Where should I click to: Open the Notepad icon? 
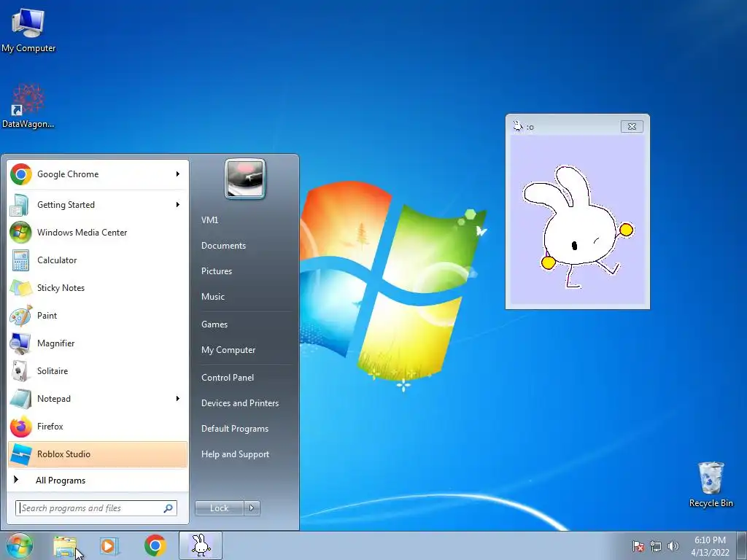[x=21, y=399]
